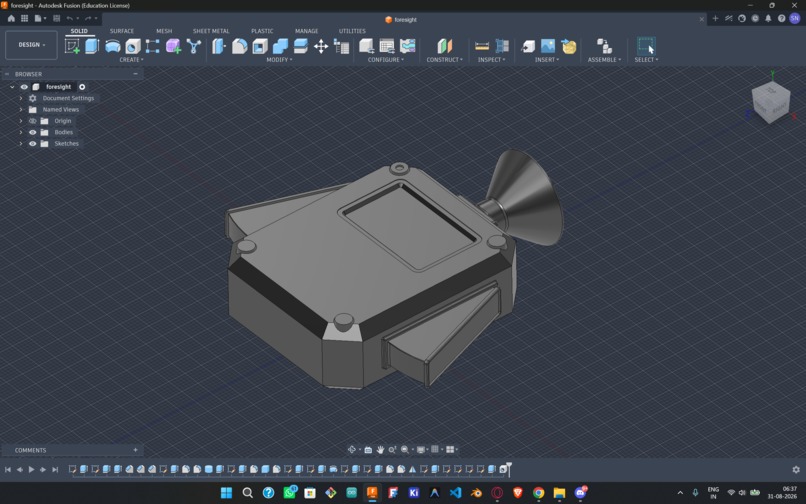Open the Data Panel grid icon
This screenshot has width=806, height=504.
[24, 18]
